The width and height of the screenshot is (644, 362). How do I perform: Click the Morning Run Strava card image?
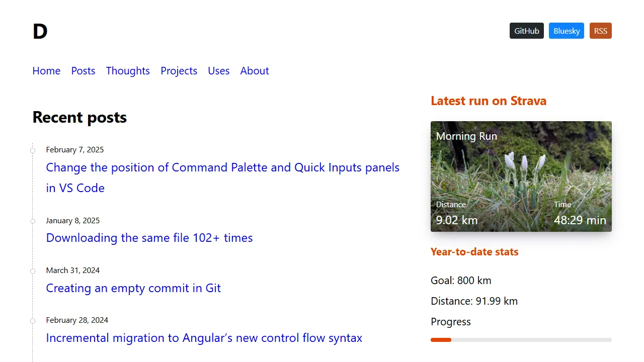pyautogui.click(x=521, y=176)
